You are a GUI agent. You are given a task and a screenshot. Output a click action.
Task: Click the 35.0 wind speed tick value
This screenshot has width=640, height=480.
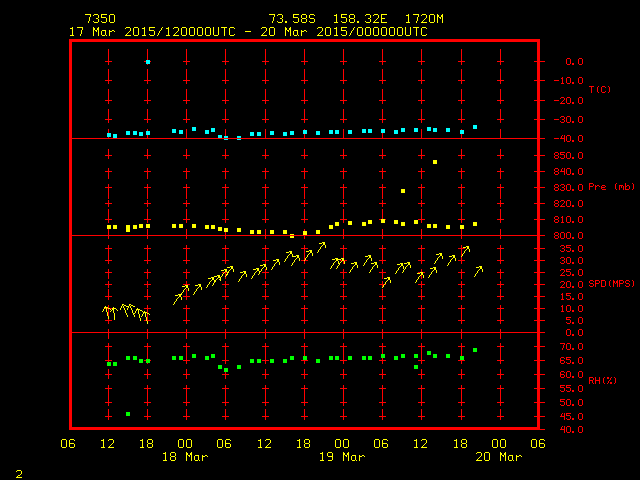click(567, 248)
